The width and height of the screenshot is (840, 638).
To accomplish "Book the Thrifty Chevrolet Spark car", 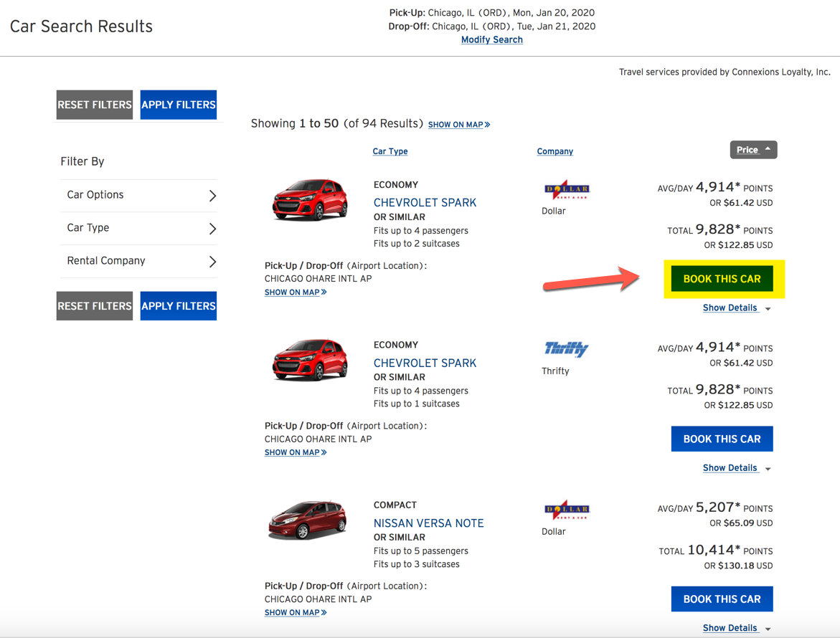I will tap(722, 439).
